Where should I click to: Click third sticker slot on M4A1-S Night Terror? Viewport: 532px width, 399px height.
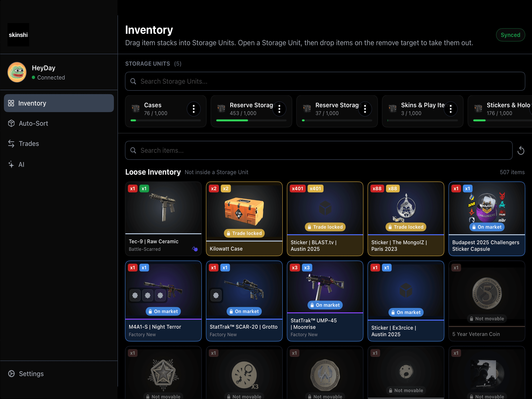[160, 296]
